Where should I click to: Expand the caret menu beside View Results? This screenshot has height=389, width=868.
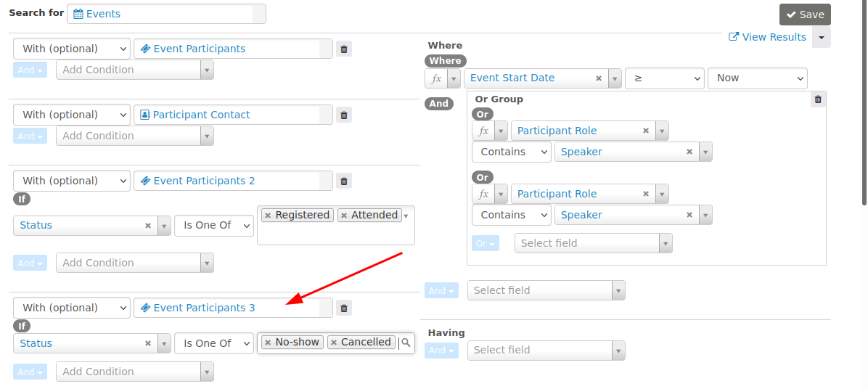pos(822,37)
